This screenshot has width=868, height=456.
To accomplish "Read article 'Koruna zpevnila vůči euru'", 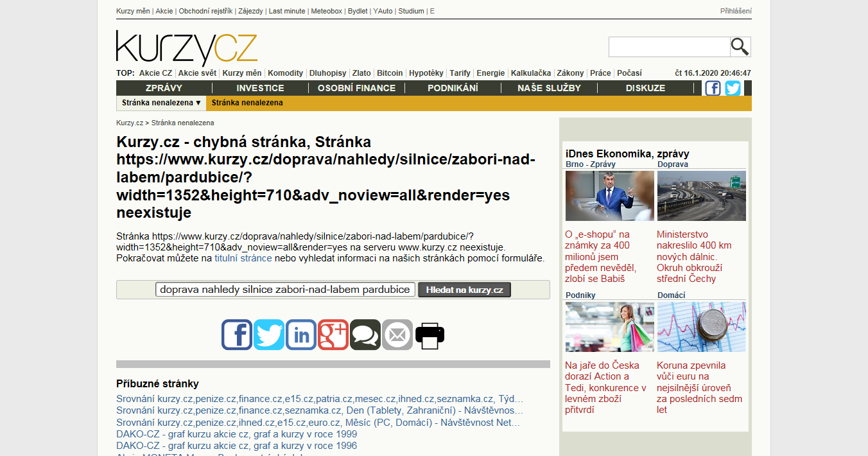I will tap(699, 388).
